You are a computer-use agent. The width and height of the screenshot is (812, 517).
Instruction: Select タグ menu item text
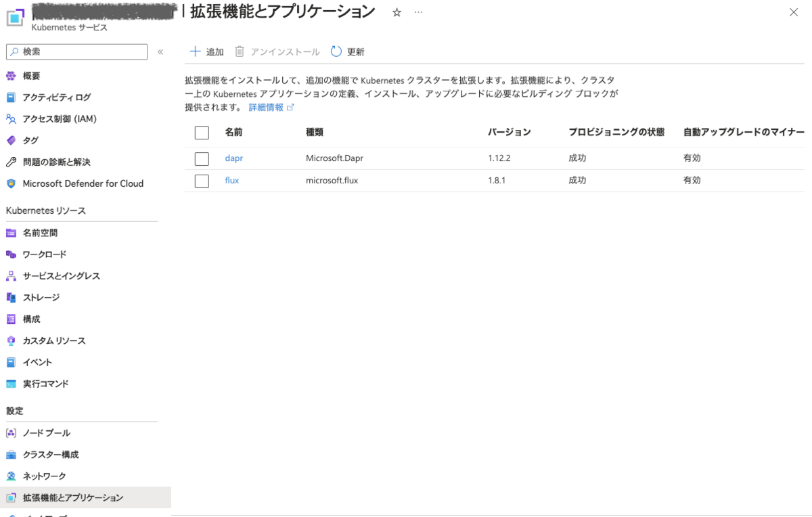pos(31,141)
